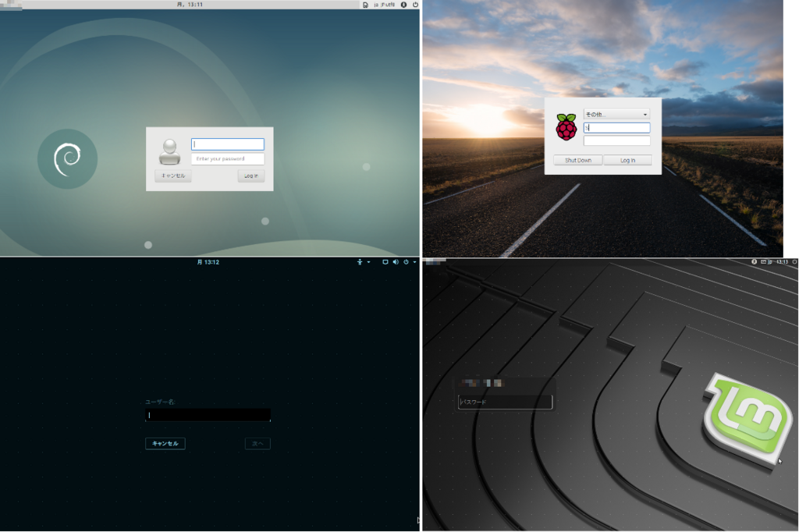Open the accessibility icon in the Debian top panel
Viewport: 799px width, 532px height.
click(x=403, y=5)
